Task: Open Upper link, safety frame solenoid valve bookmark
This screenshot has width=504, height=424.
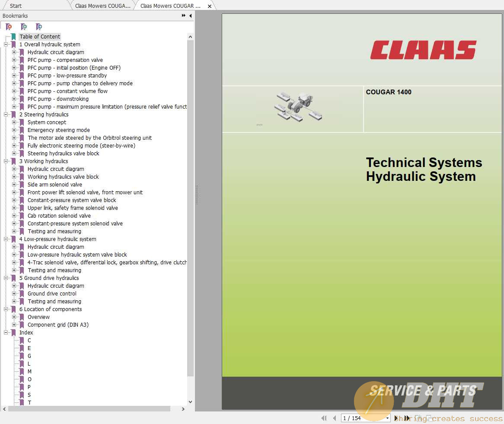Action: tap(73, 208)
